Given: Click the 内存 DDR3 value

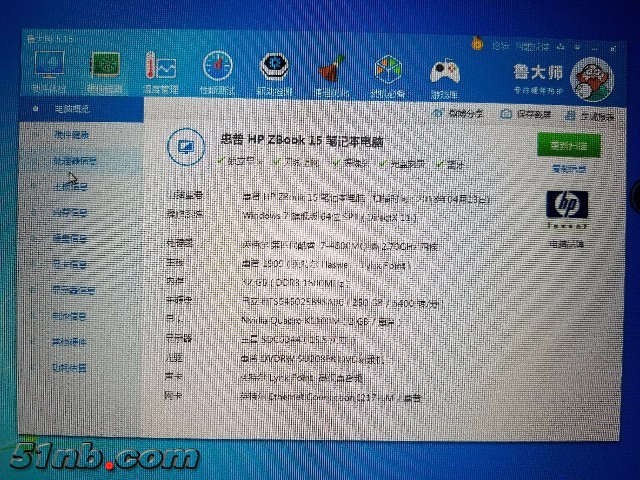Looking at the screenshot, I should click(x=296, y=283).
